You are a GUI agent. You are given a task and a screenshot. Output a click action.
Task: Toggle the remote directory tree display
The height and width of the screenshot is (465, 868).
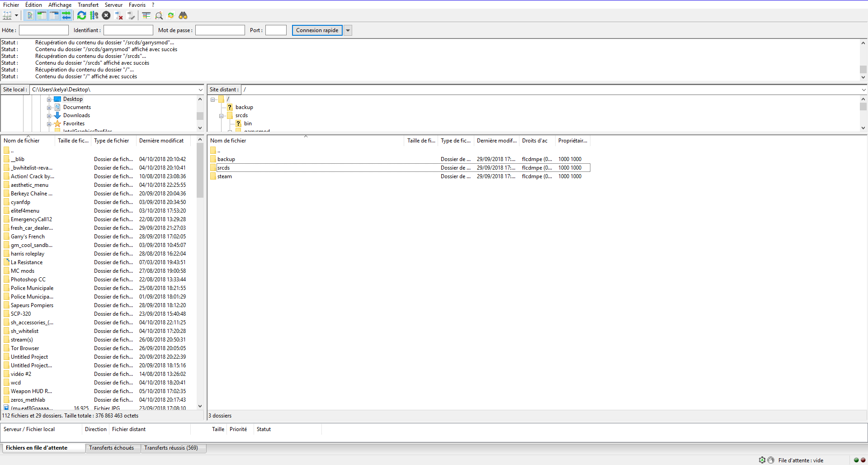click(x=54, y=15)
